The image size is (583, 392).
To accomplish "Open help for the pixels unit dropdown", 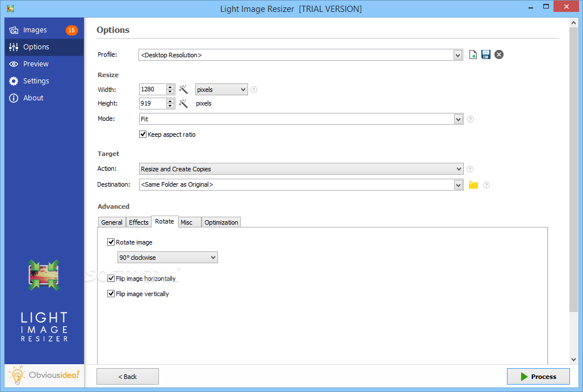I will tap(254, 90).
